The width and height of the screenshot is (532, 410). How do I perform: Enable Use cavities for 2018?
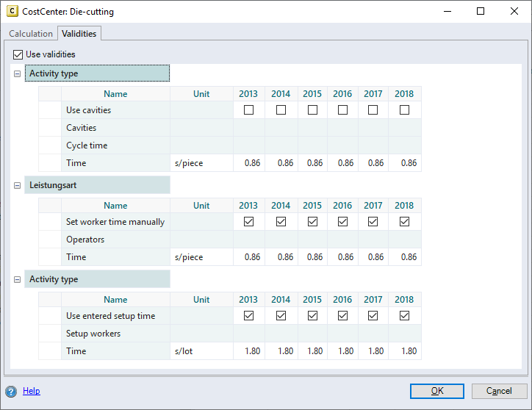(x=404, y=110)
